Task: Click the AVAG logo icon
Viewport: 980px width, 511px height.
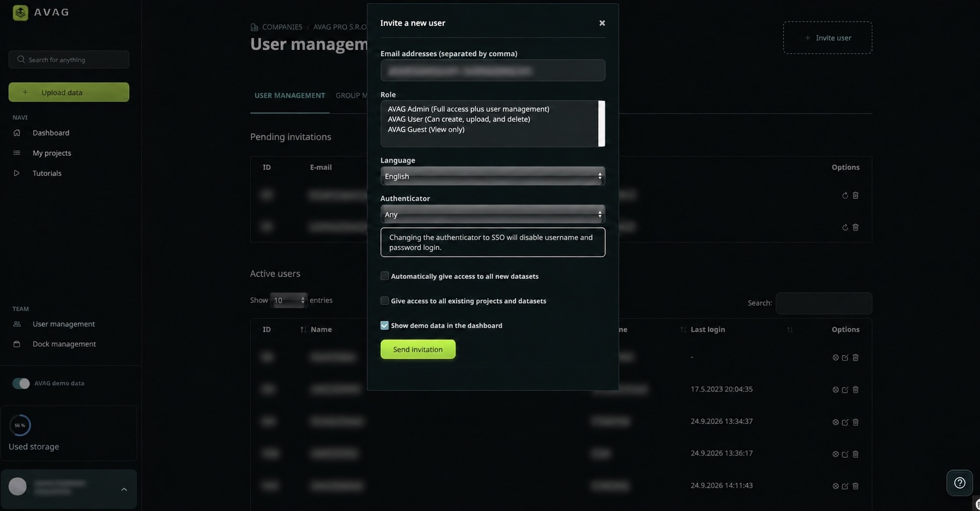Action: (x=20, y=12)
